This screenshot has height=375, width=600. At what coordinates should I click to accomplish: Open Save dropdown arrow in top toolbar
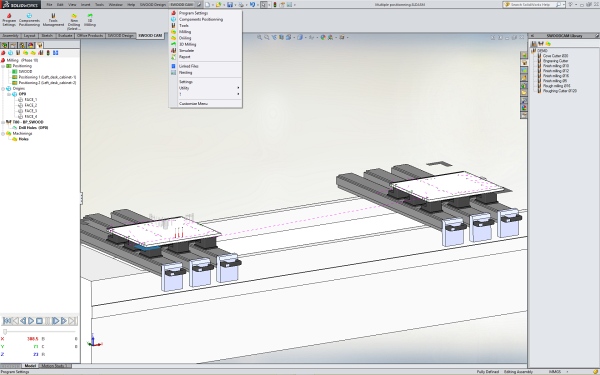point(235,5)
